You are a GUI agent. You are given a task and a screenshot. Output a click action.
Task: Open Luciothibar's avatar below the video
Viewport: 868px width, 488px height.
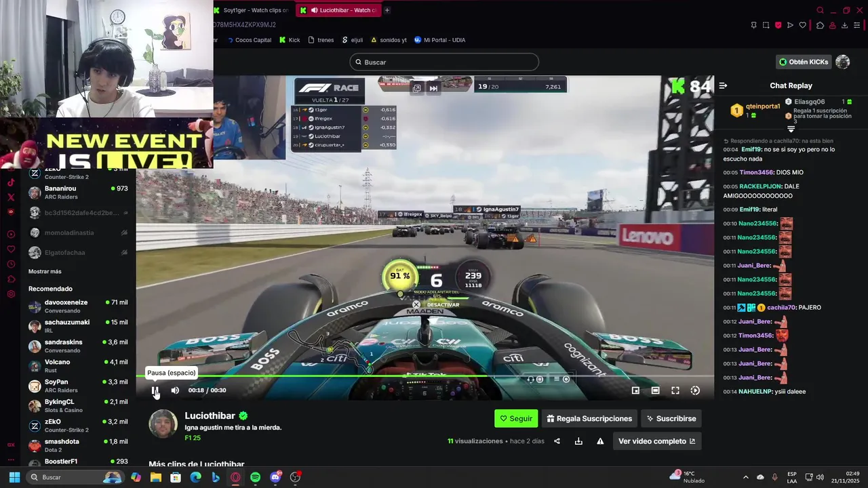point(163,424)
